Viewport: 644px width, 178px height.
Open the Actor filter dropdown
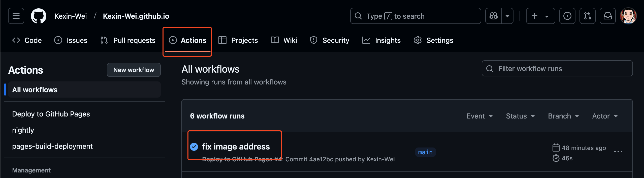[x=605, y=116]
